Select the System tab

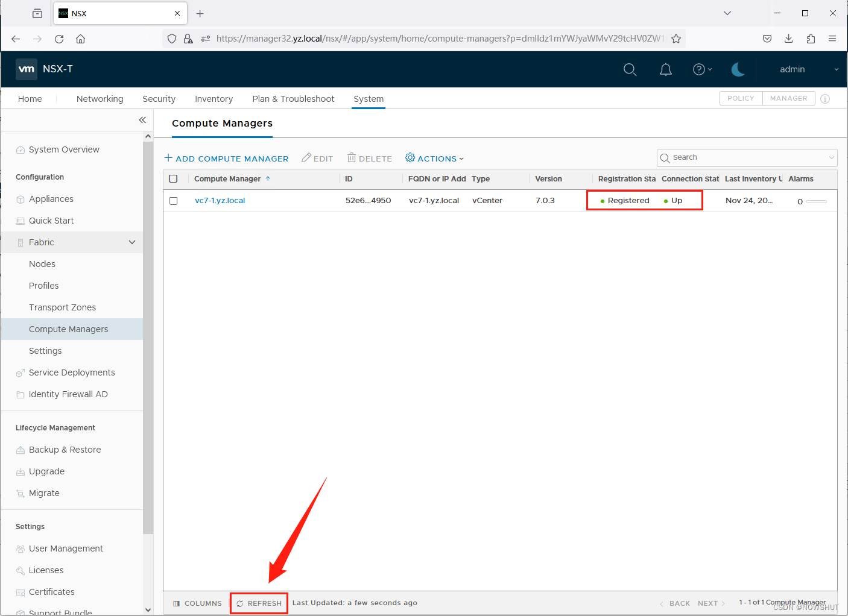(x=369, y=99)
